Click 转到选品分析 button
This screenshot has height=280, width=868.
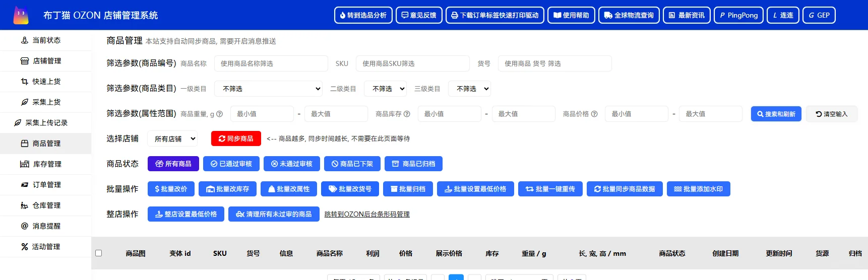pos(363,15)
